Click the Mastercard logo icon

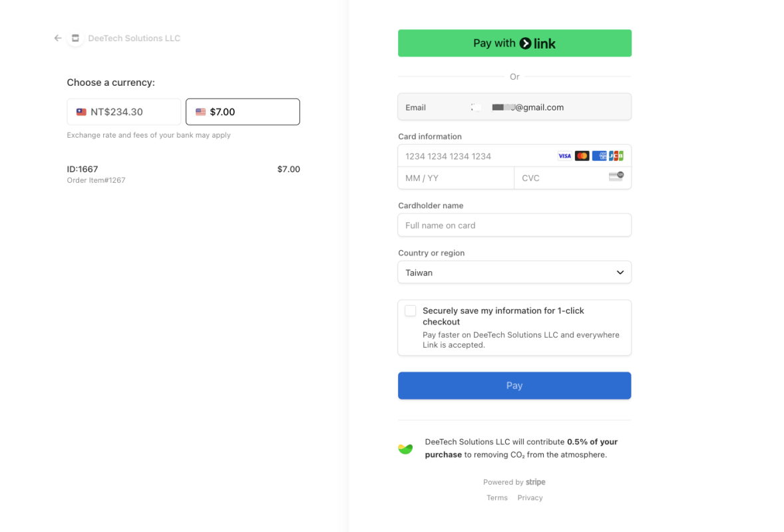(582, 156)
